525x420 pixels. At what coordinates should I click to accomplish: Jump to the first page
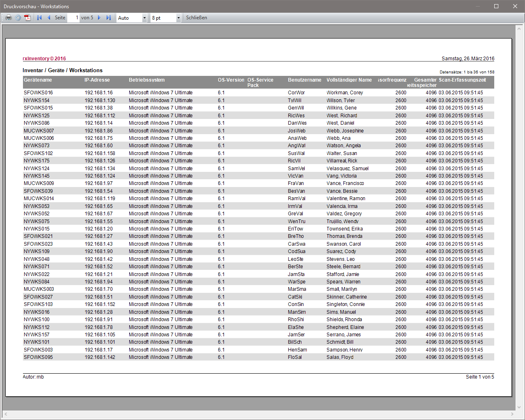[x=39, y=18]
